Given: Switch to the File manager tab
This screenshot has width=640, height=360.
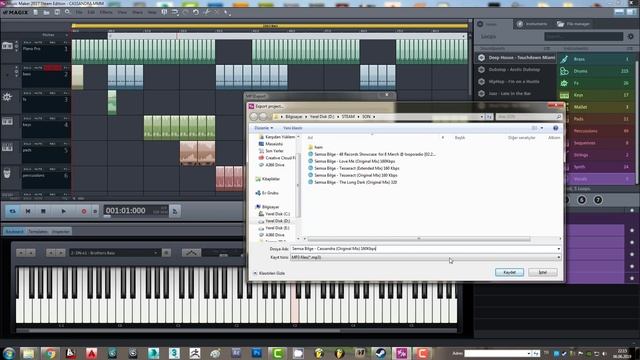Looking at the screenshot, I should tap(573, 24).
